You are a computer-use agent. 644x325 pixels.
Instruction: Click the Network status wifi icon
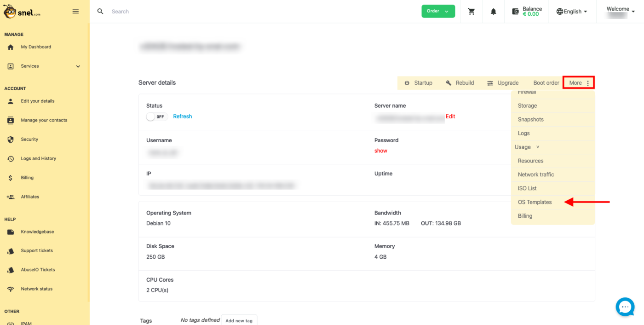(11, 289)
